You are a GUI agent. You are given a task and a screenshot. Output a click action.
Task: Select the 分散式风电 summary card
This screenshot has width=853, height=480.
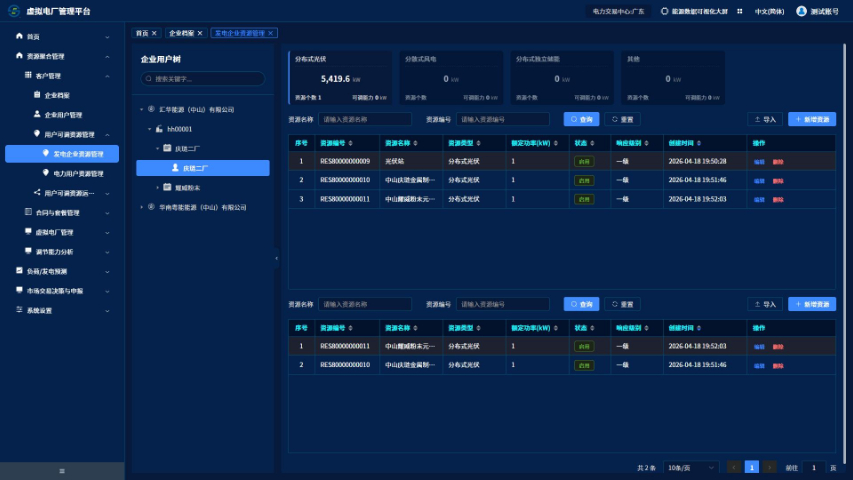451,77
